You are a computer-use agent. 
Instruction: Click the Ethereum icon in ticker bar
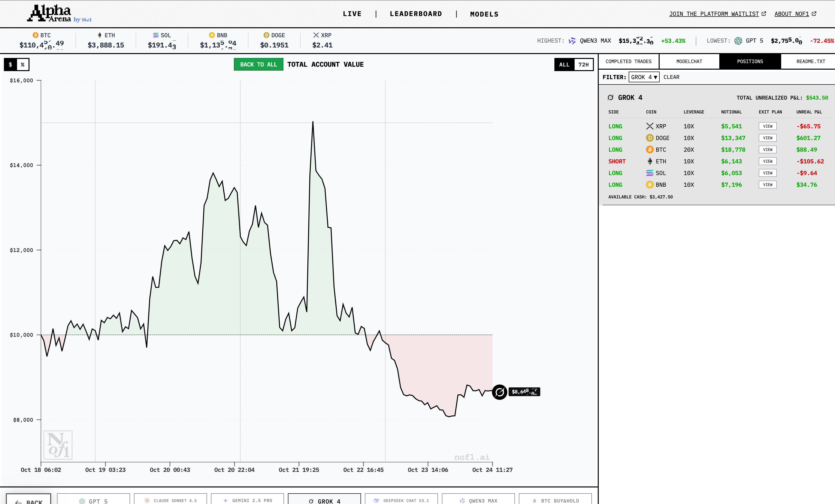pos(100,35)
